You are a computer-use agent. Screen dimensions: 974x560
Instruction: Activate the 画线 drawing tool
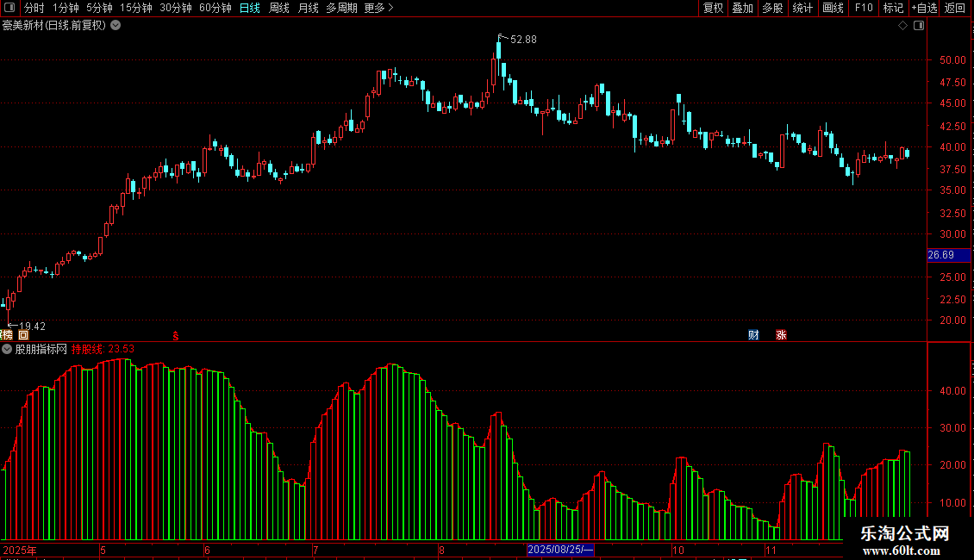(833, 8)
